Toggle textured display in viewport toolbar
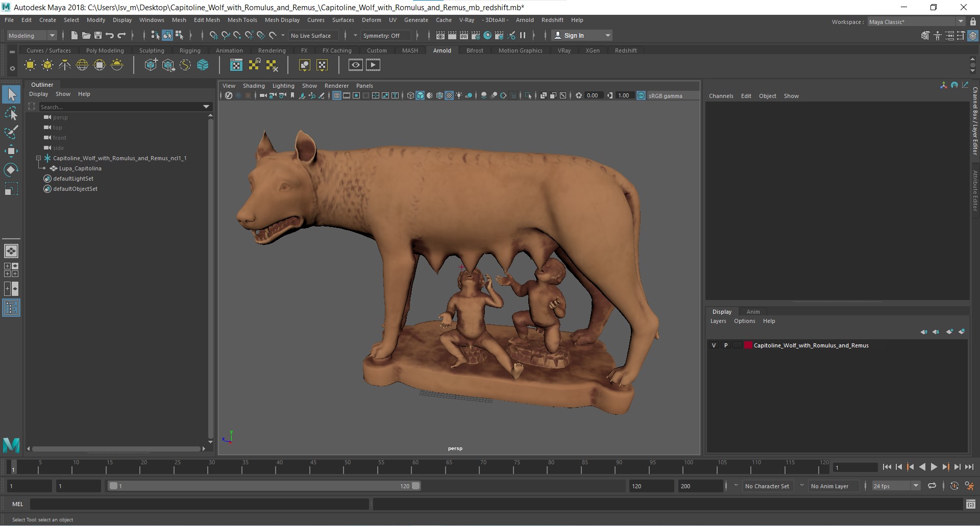The image size is (980, 526). tap(449, 95)
